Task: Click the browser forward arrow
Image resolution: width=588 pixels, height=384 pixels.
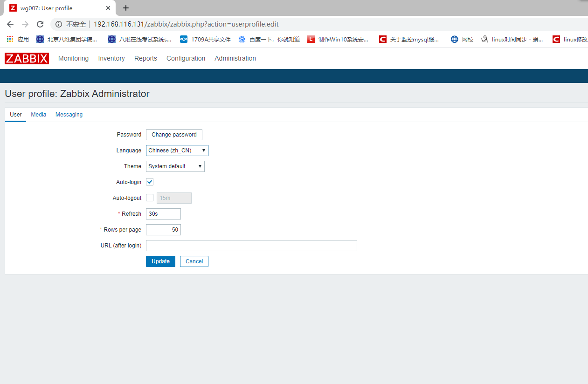Action: tap(25, 24)
